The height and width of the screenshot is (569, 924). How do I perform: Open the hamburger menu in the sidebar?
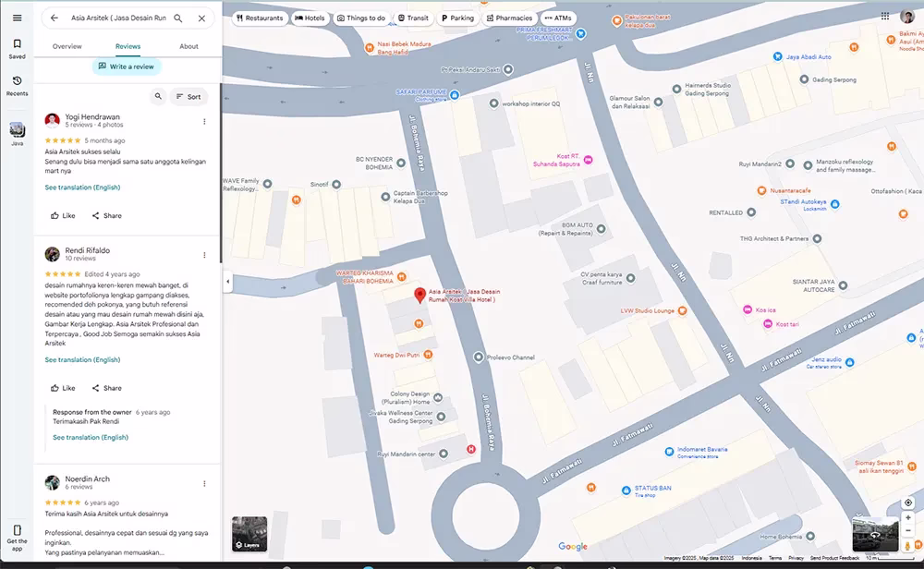point(17,18)
